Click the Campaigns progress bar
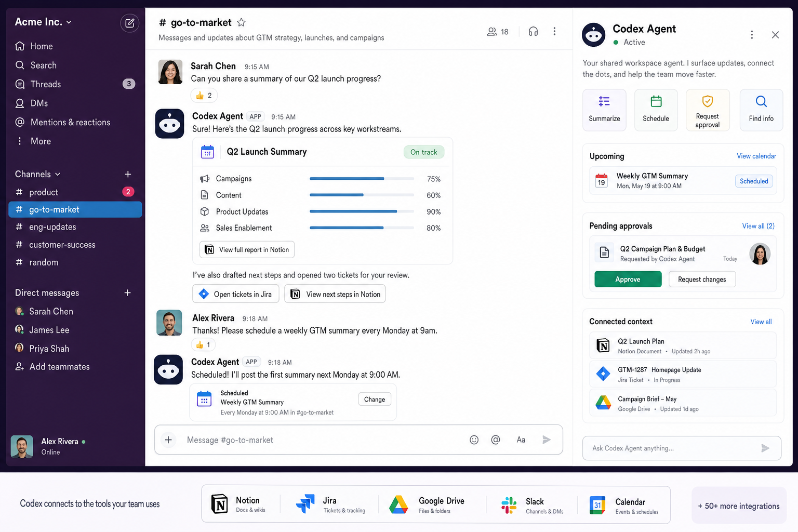This screenshot has width=798, height=532. point(362,179)
